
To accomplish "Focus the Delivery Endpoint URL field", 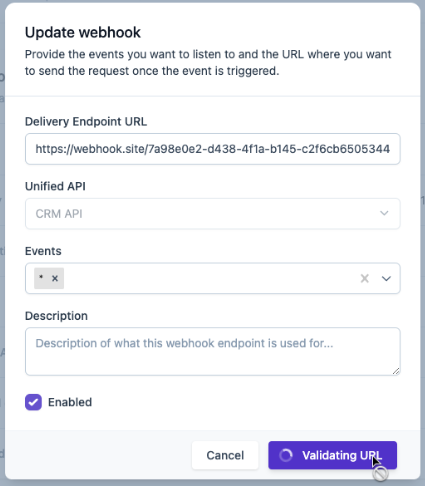I will (213, 149).
